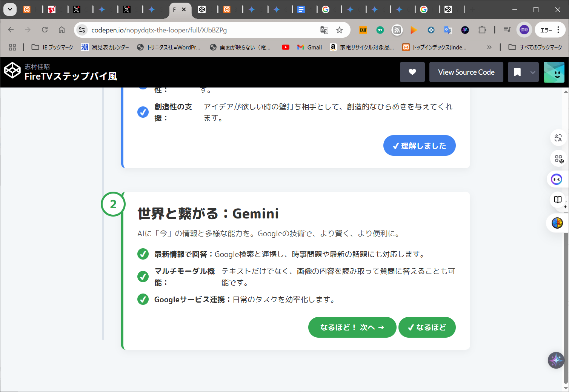Image resolution: width=569 pixels, height=392 pixels.
Task: Open the Google Translate extension
Action: click(448, 30)
